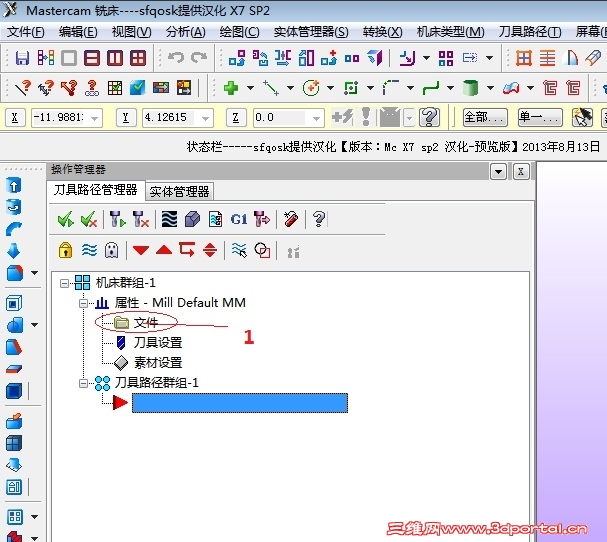
Task: Click select all dirty operations icon
Action: tap(89, 220)
